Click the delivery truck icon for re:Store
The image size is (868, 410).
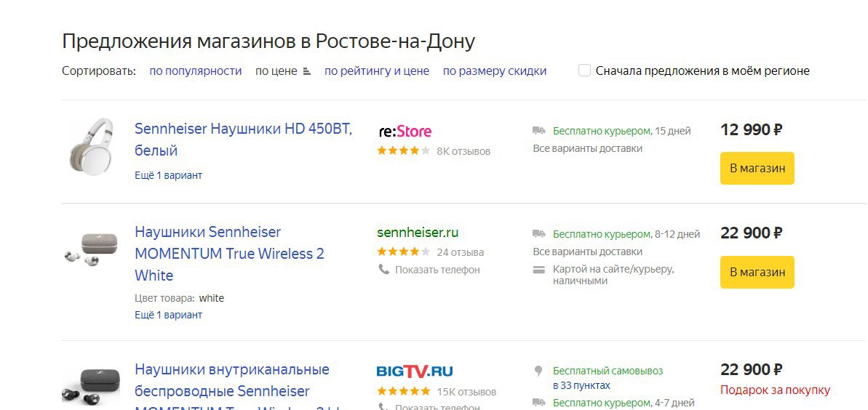[x=539, y=131]
